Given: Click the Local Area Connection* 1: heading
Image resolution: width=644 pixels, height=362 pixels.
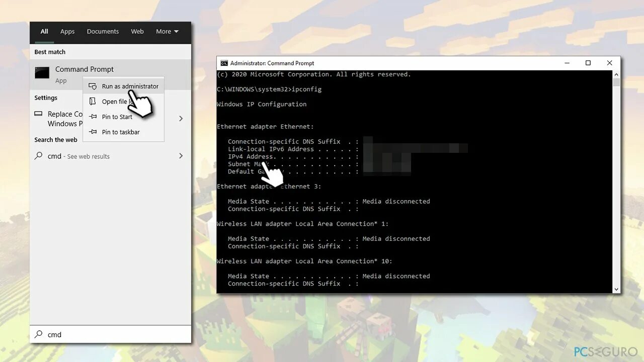Looking at the screenshot, I should click(302, 224).
